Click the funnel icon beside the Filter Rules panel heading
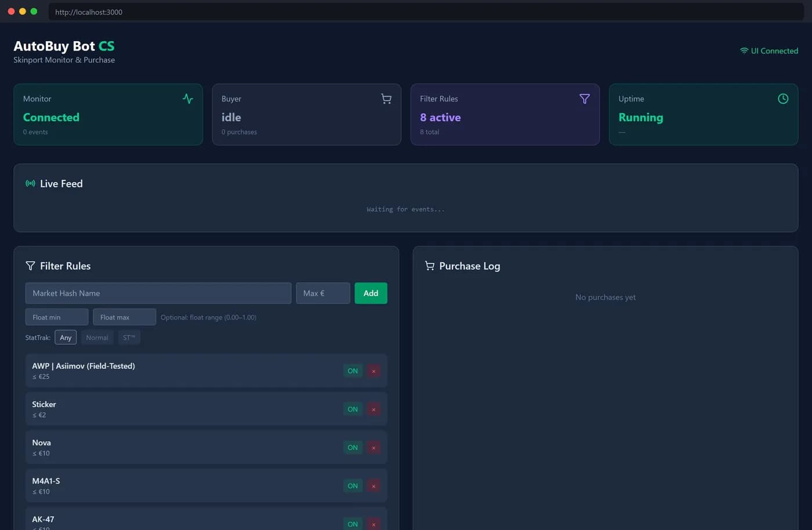The width and height of the screenshot is (812, 530). click(30, 266)
